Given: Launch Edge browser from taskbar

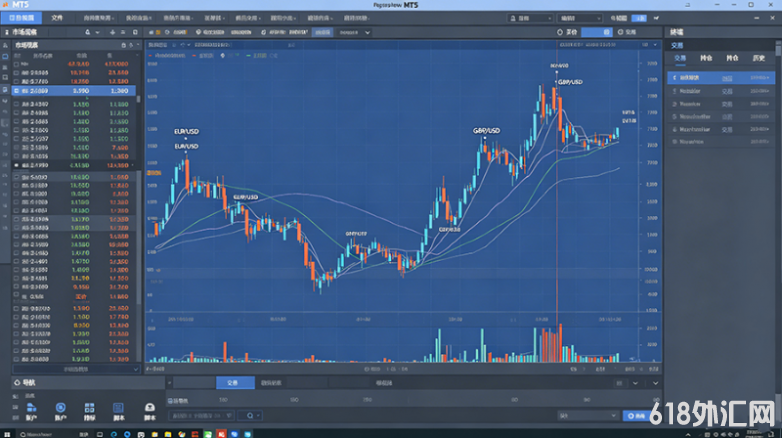Looking at the screenshot, I should (114, 434).
